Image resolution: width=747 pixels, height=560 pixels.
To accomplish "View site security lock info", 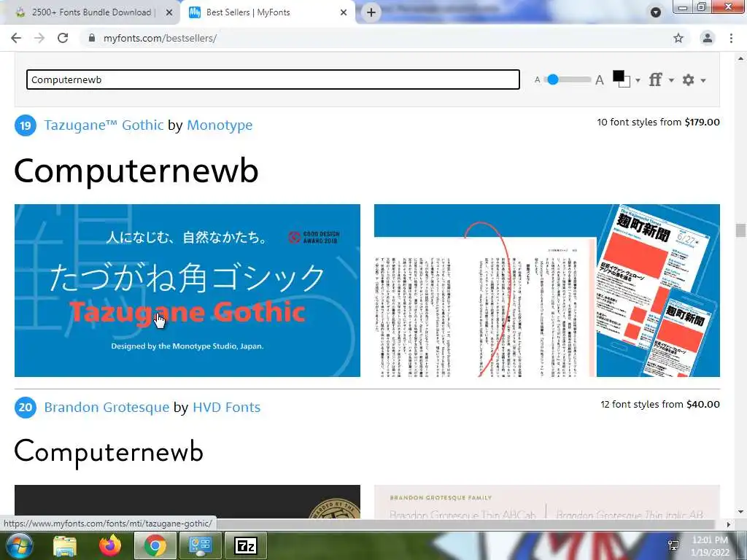I will (92, 38).
